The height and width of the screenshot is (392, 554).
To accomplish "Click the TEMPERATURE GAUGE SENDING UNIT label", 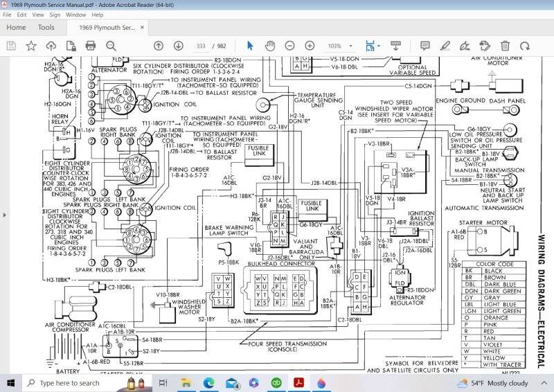I will pos(318,100).
